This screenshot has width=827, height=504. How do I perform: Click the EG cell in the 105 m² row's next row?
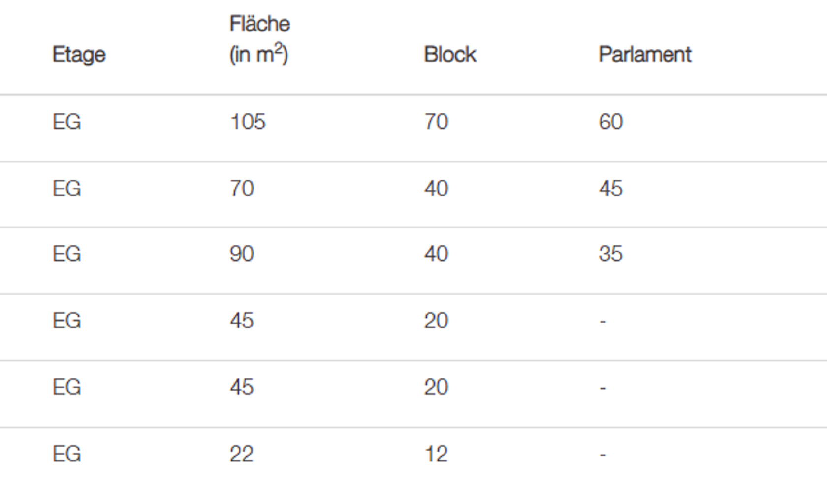click(67, 189)
